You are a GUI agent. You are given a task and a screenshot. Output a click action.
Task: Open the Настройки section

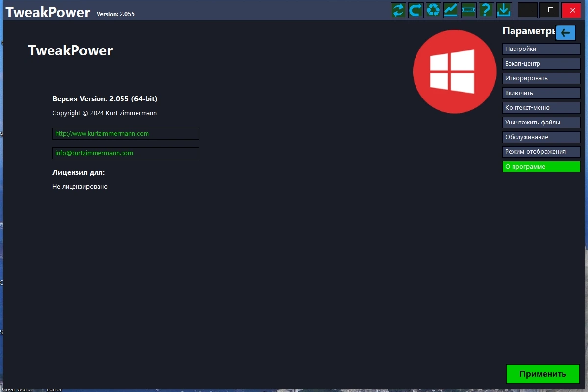541,49
